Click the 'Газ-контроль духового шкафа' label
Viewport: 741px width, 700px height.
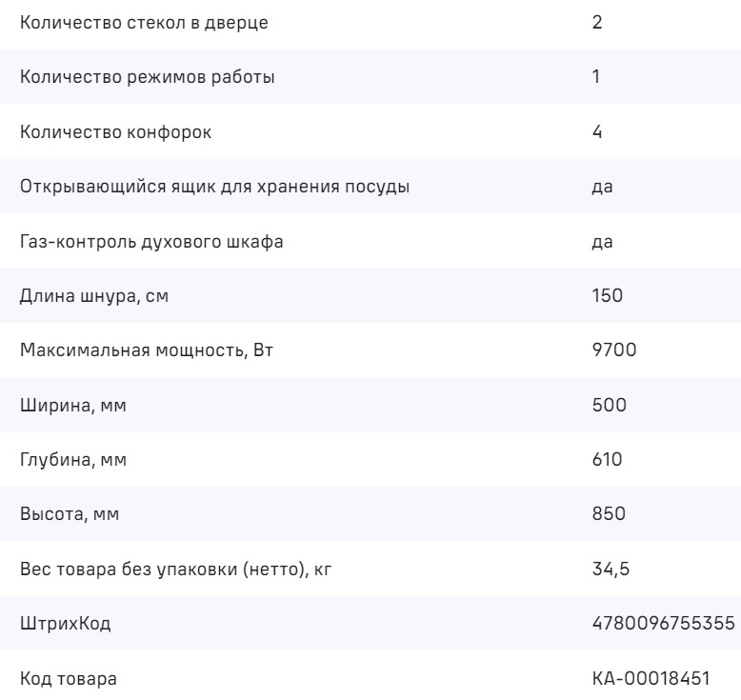pyautogui.click(x=152, y=242)
